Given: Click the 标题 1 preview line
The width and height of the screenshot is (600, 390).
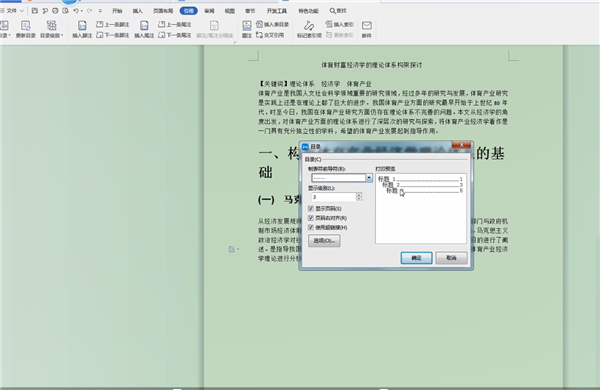Looking at the screenshot, I should point(420,179).
